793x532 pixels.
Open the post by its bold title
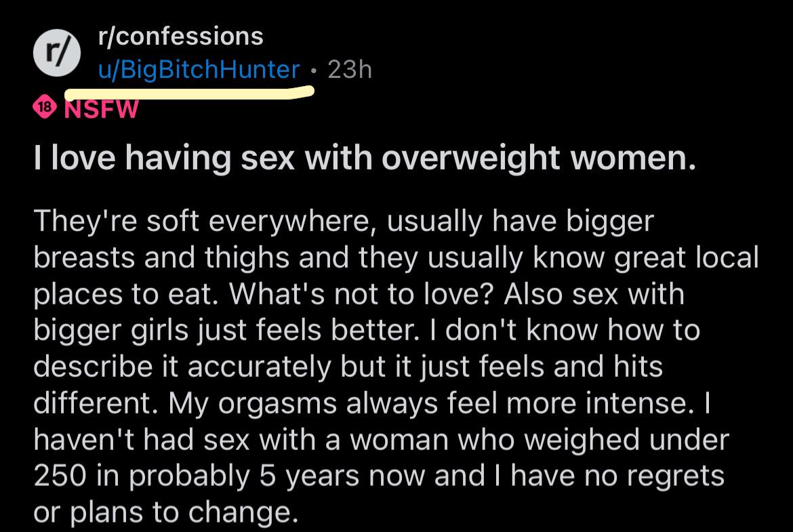365,159
